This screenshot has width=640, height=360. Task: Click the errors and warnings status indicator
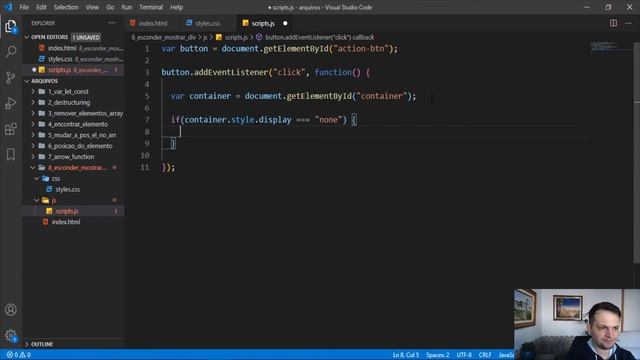click(x=19, y=355)
